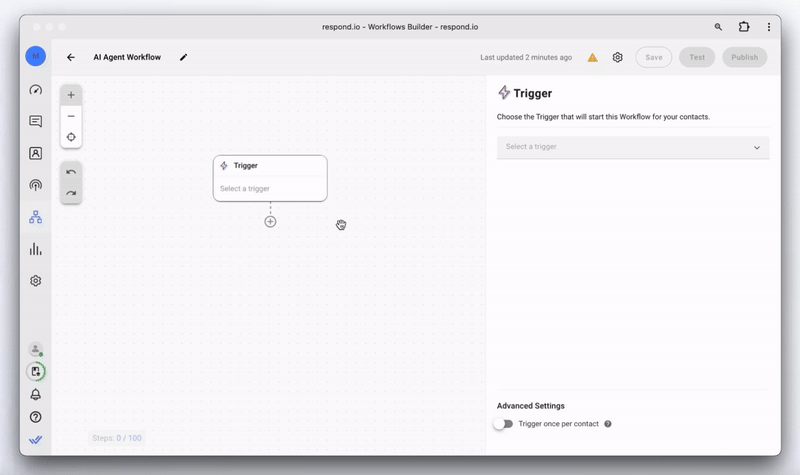Click the pencil icon to rename workflow
Viewport: 800px width, 475px height.
[184, 58]
